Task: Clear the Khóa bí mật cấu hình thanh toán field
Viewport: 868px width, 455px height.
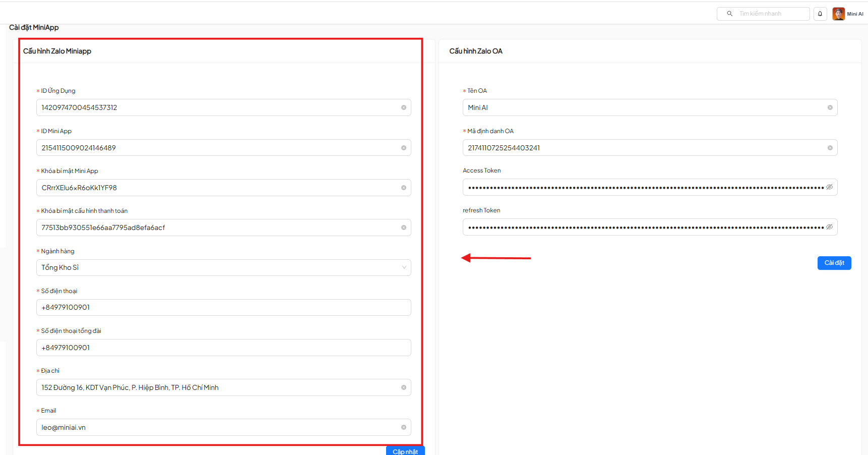Action: [x=403, y=227]
